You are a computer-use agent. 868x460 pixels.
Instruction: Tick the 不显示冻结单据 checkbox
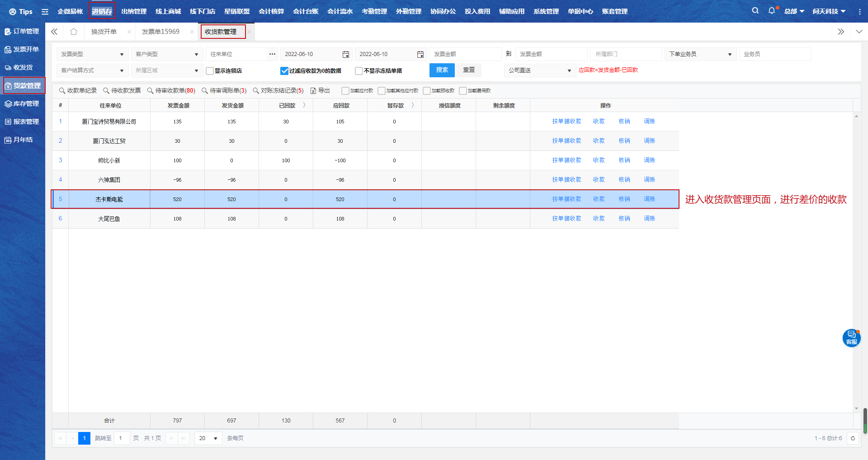pos(359,71)
